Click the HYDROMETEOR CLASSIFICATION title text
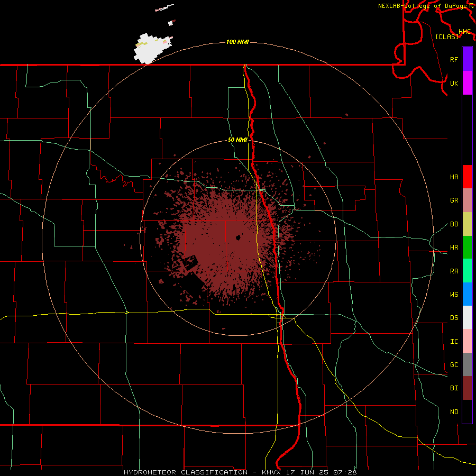The width and height of the screenshot is (476, 476). click(186, 472)
